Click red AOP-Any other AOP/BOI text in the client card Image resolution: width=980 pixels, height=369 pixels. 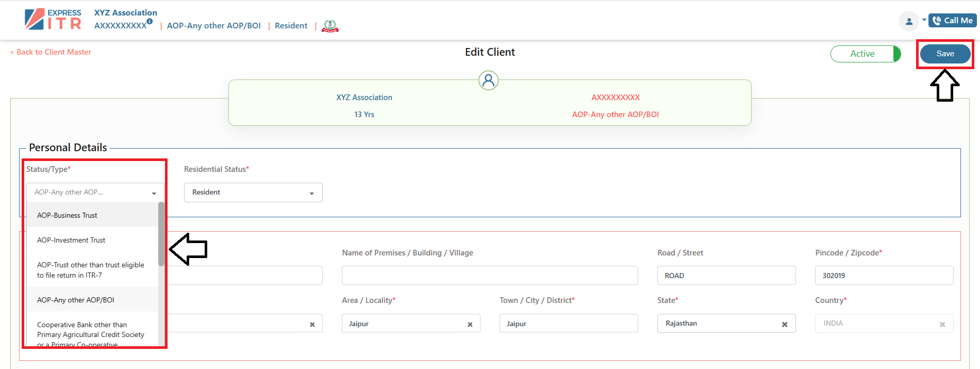click(x=616, y=115)
